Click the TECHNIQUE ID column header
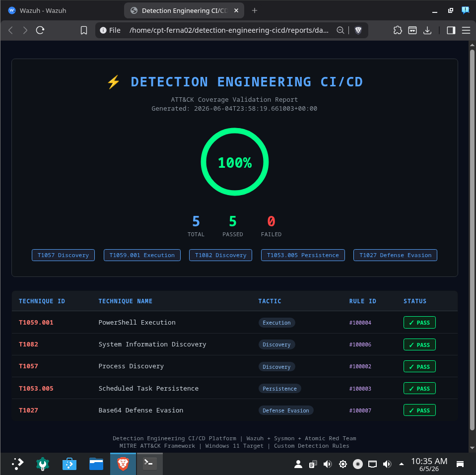Viewport: 476px width, 475px height. tap(42, 301)
